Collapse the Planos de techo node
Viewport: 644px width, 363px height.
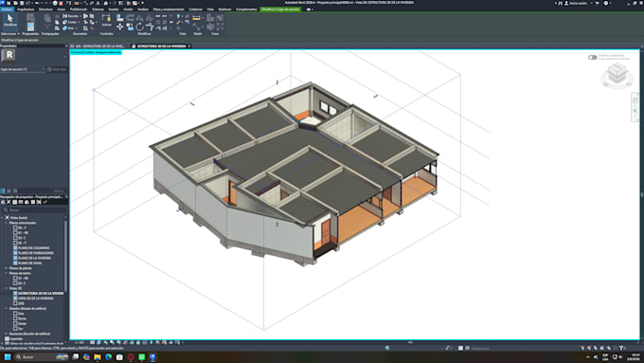7,273
